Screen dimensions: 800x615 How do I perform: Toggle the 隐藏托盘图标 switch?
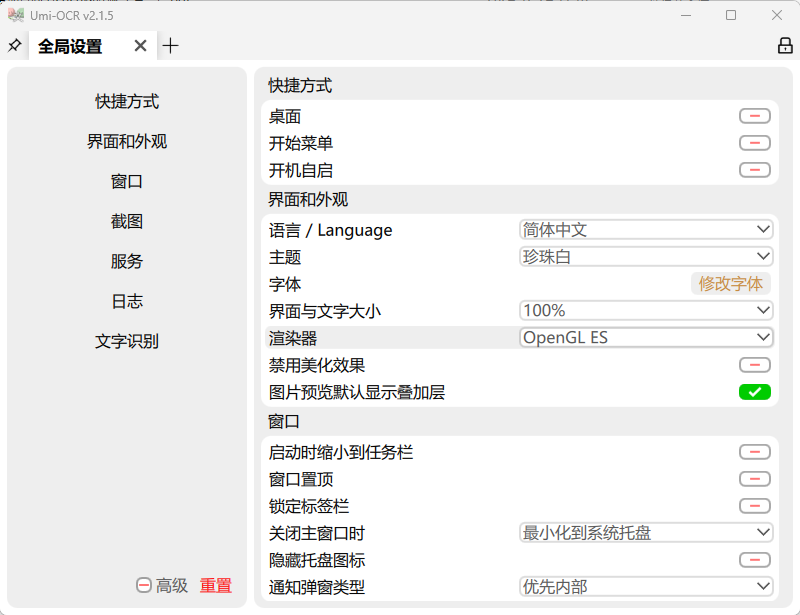[x=755, y=560]
